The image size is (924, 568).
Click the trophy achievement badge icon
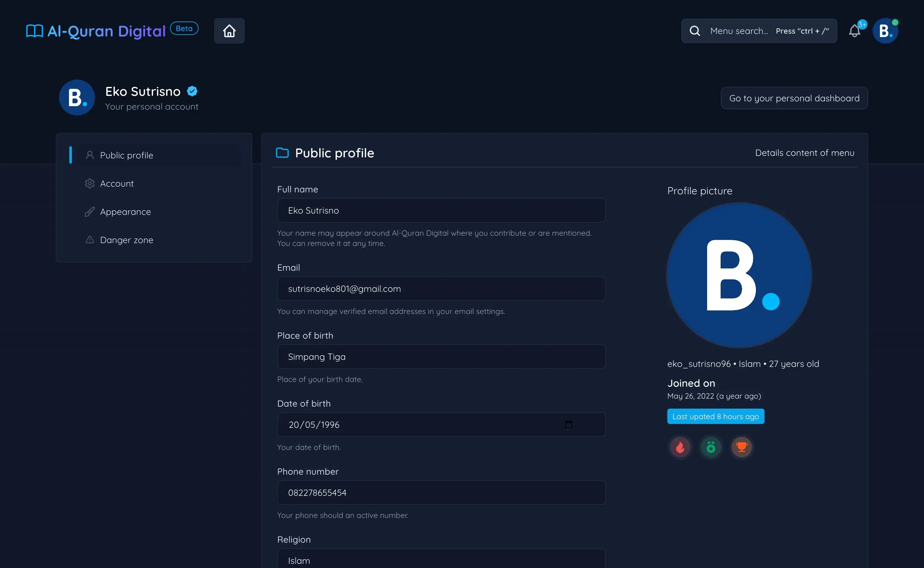(x=741, y=447)
